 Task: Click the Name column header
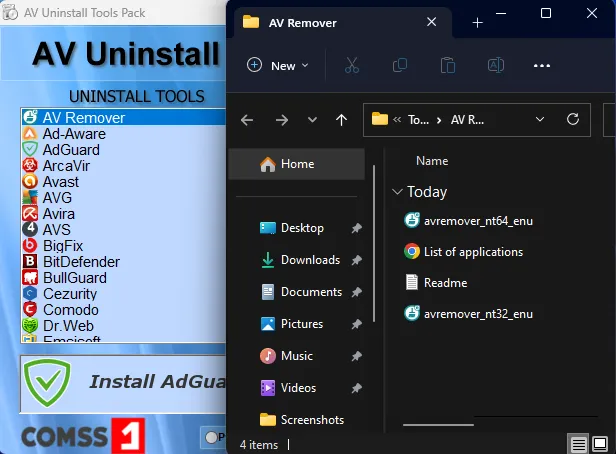point(432,161)
